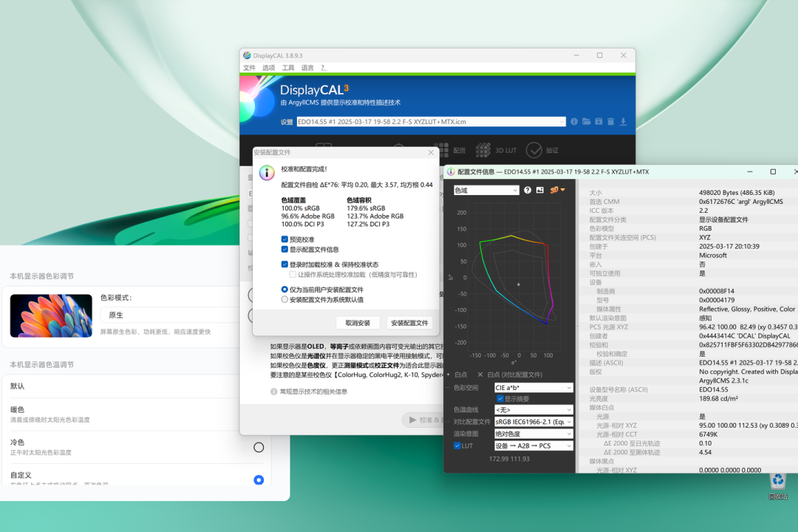Expand the 色域 plot type dropdown

[x=486, y=191]
